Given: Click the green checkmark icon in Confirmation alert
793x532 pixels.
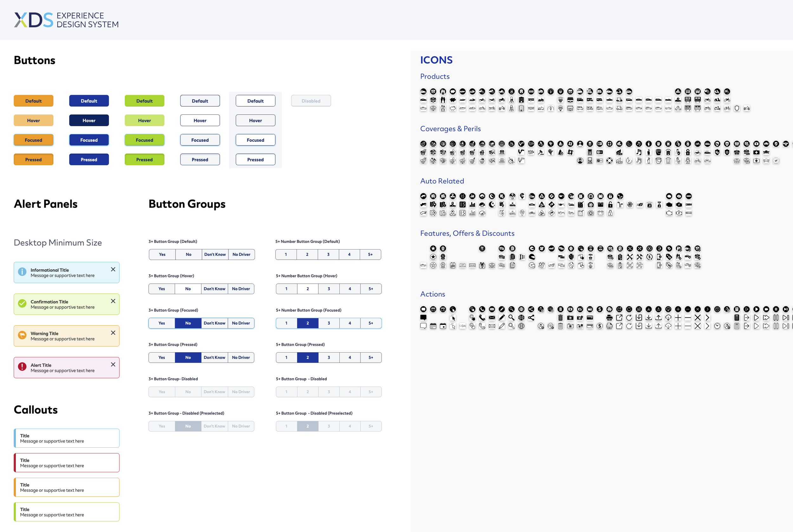Looking at the screenshot, I should [22, 303].
